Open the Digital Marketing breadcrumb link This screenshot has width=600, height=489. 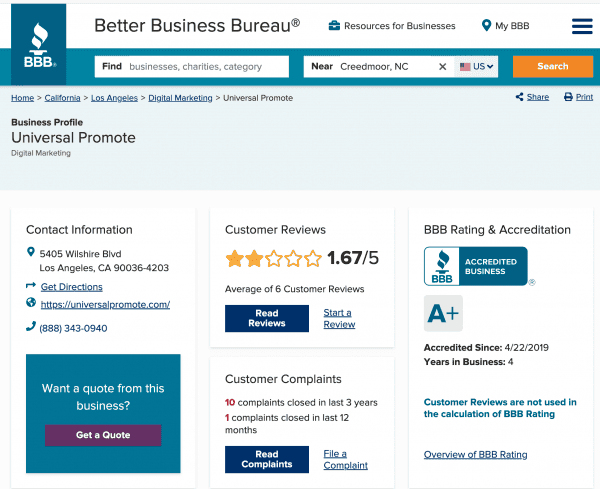pyautogui.click(x=180, y=98)
